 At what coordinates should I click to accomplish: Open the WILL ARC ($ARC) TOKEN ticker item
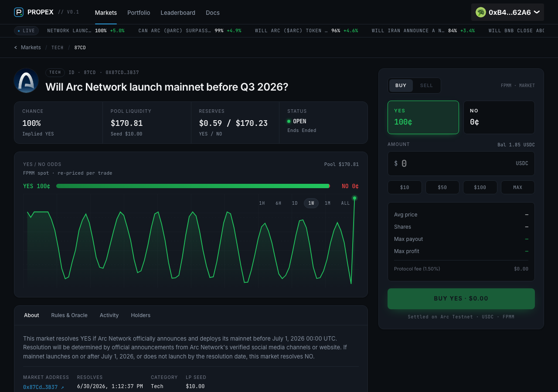pos(306,31)
